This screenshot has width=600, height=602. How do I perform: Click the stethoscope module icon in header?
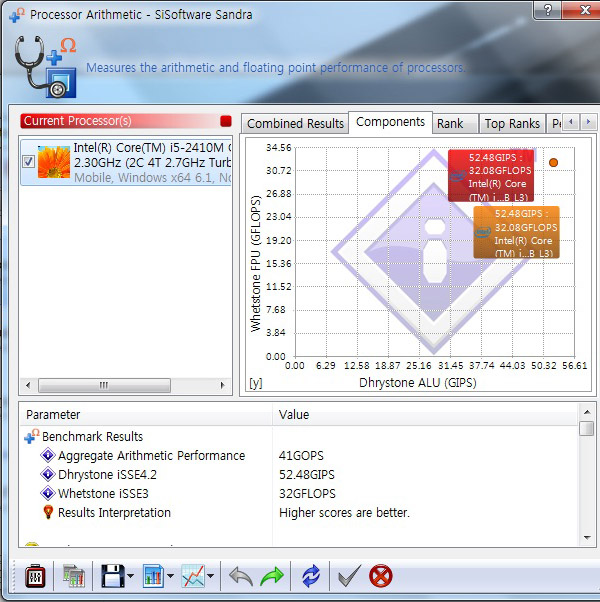[46, 67]
